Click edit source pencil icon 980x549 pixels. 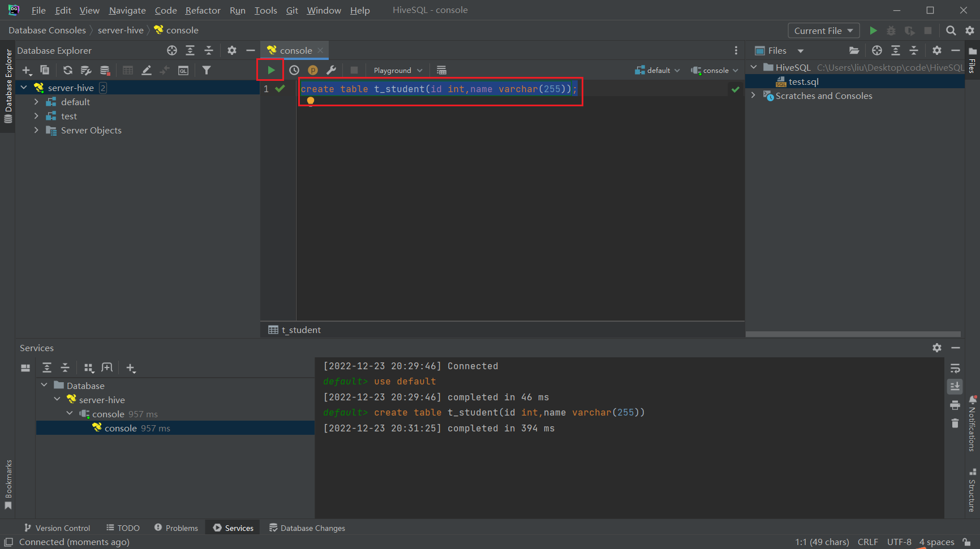click(x=147, y=70)
